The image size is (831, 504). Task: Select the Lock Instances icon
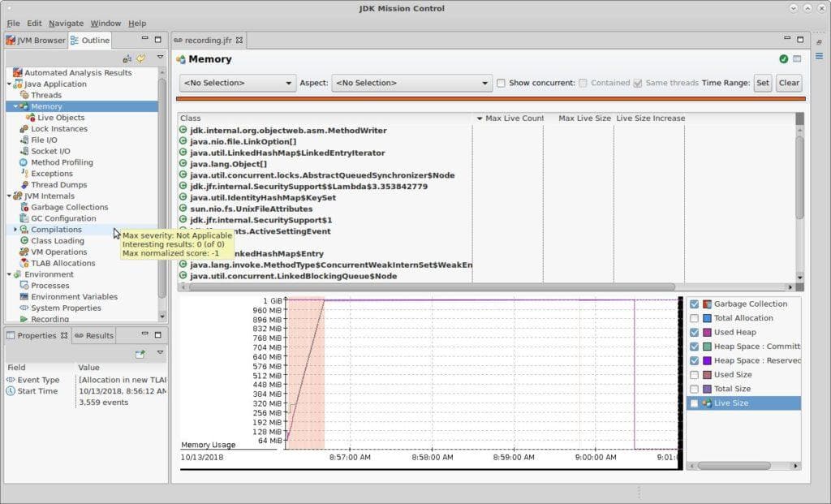[x=24, y=129]
